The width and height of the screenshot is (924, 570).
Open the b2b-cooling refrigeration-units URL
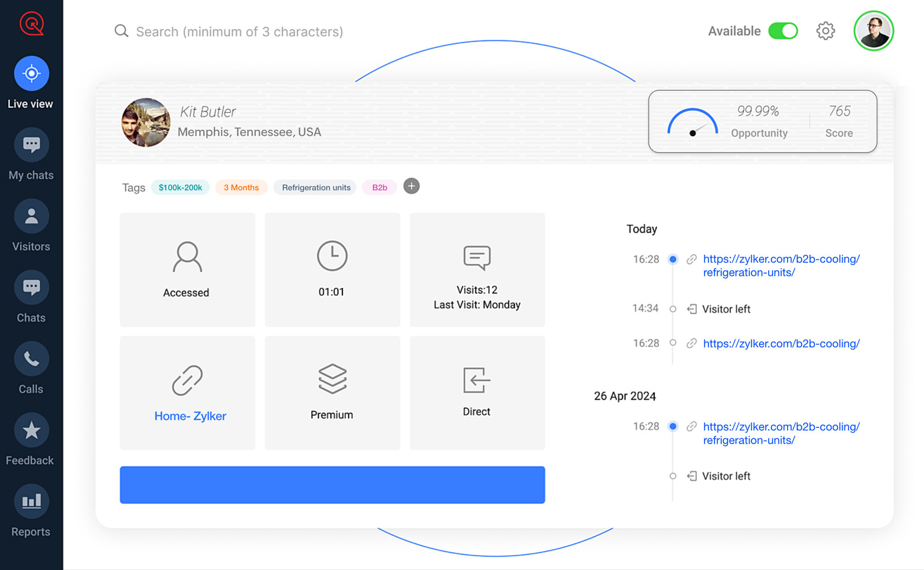781,266
